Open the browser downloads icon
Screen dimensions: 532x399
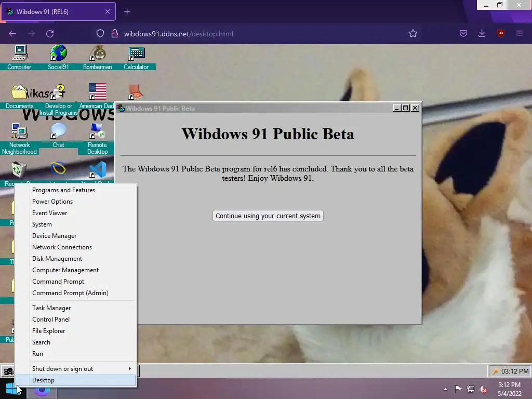coord(482,33)
